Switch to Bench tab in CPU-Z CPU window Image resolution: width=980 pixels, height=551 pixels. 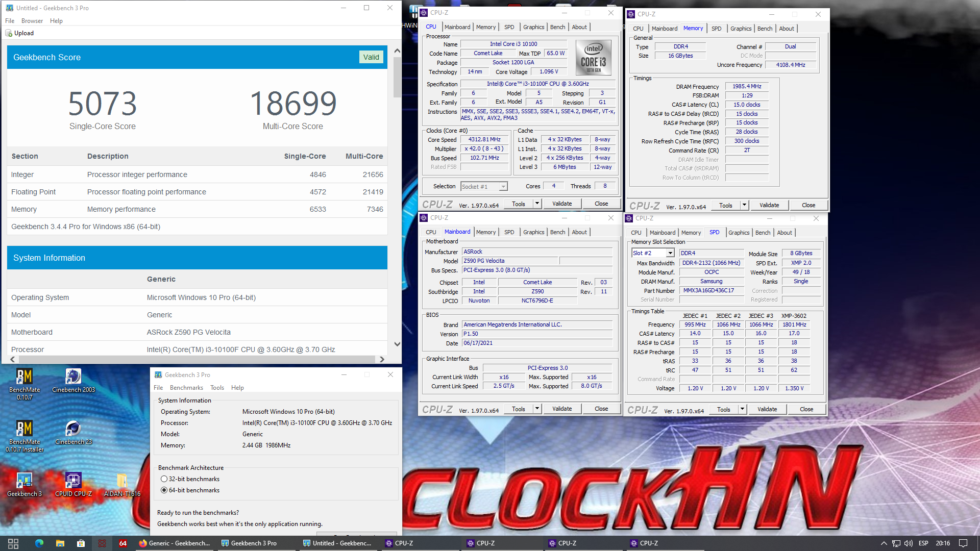click(x=557, y=27)
